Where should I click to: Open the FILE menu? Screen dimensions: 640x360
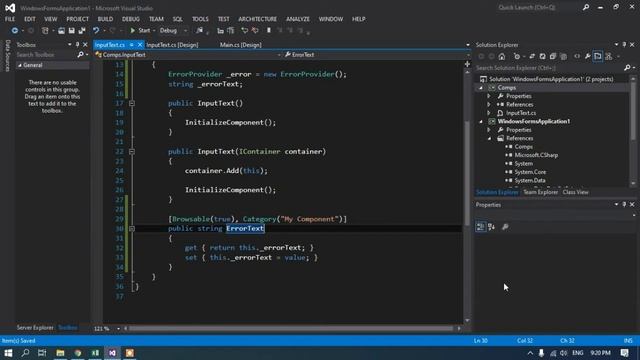coord(10,19)
